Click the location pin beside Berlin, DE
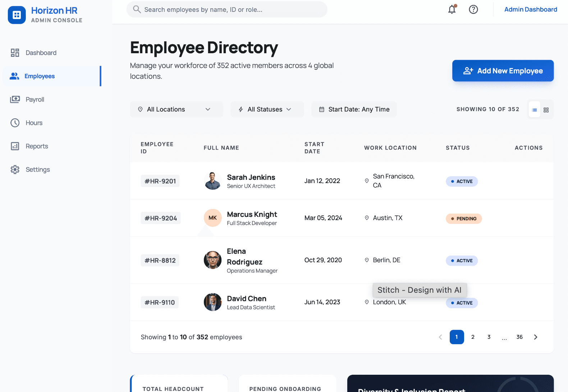This screenshot has height=392, width=568. (367, 260)
